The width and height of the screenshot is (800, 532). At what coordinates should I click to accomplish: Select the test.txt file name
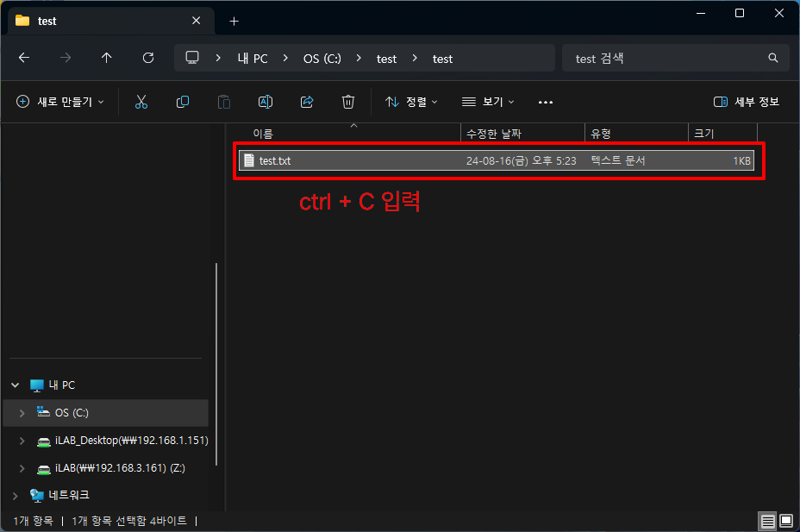(x=275, y=160)
